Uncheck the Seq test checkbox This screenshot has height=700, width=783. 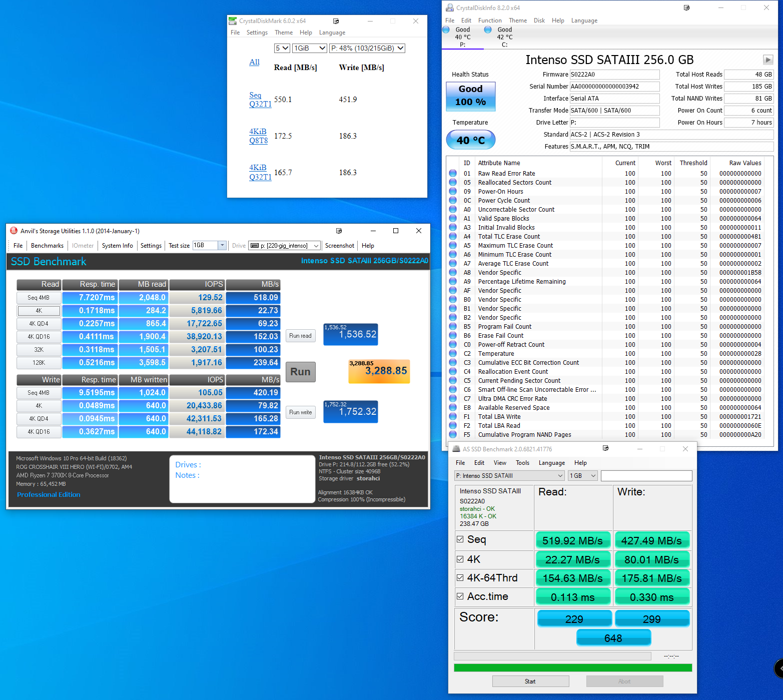click(460, 539)
